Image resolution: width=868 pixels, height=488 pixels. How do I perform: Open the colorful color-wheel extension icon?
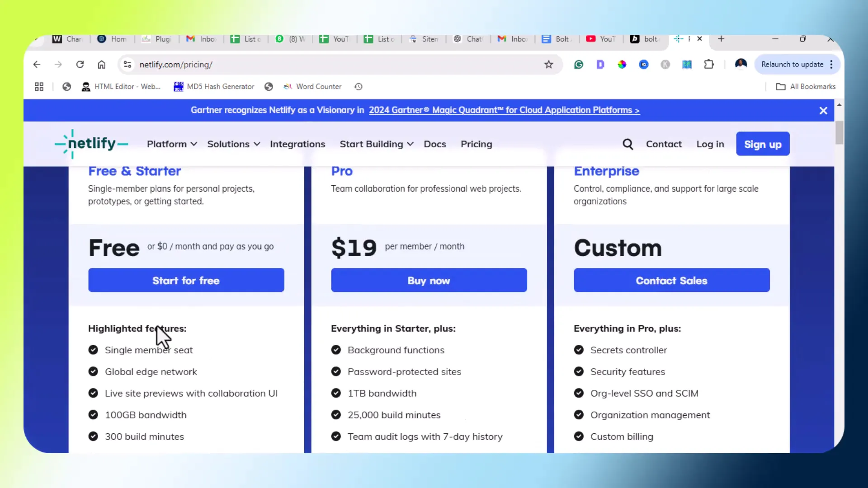point(622,65)
